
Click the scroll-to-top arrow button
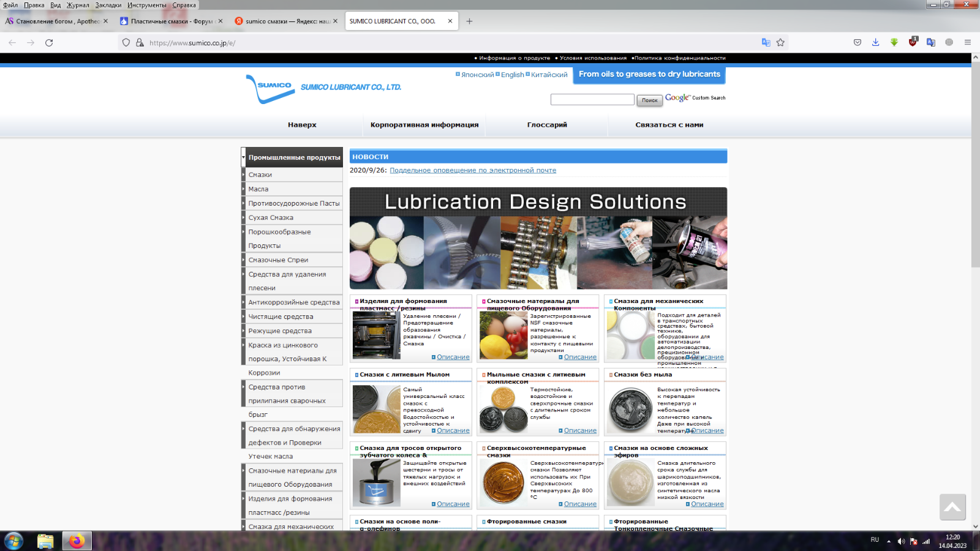tap(952, 507)
